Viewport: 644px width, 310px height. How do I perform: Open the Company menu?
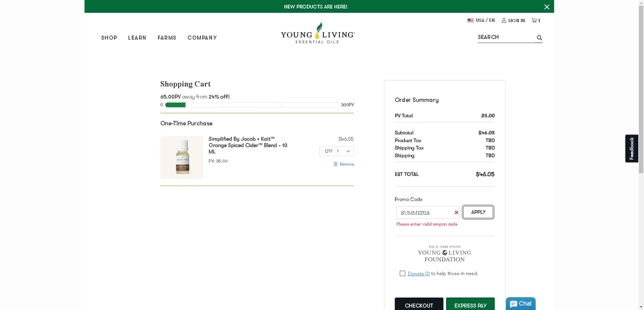[202, 38]
